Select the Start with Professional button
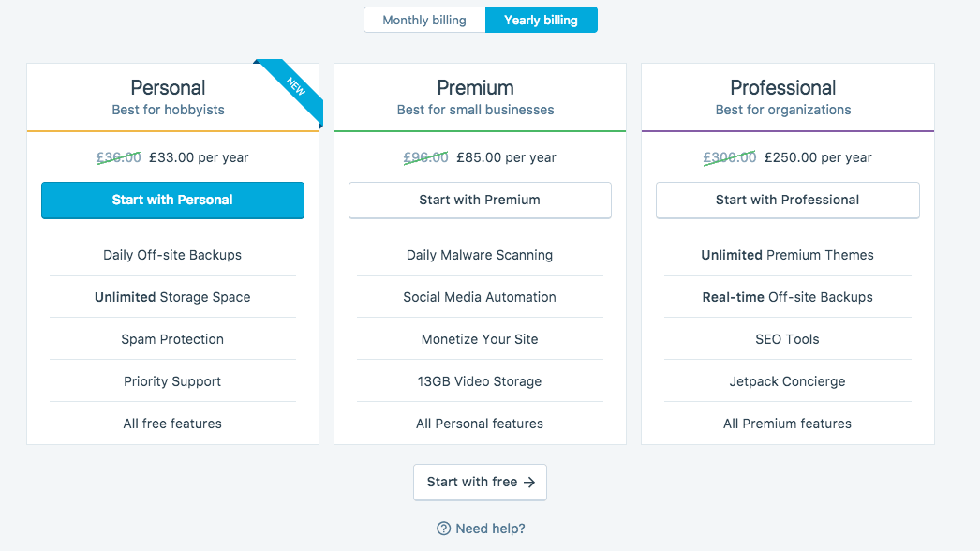980x551 pixels. click(788, 201)
